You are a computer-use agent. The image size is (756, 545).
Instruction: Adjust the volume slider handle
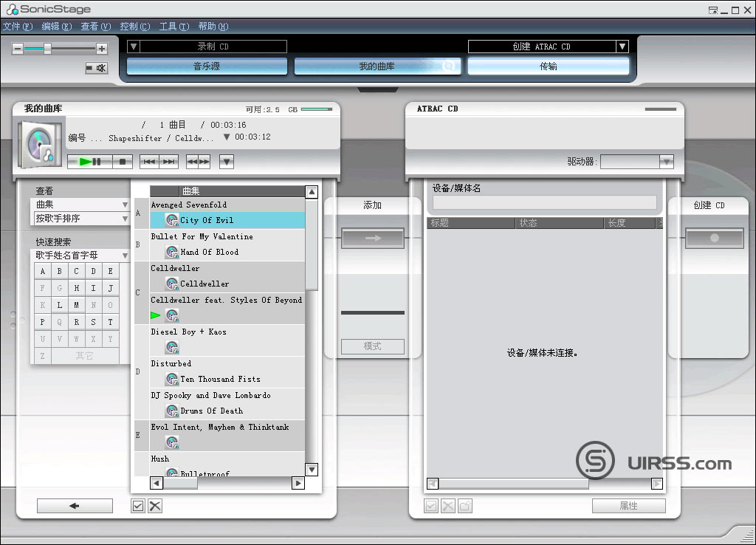tap(47, 48)
